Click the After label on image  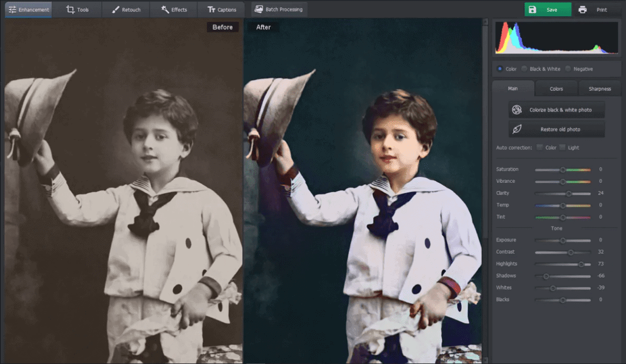click(x=263, y=27)
